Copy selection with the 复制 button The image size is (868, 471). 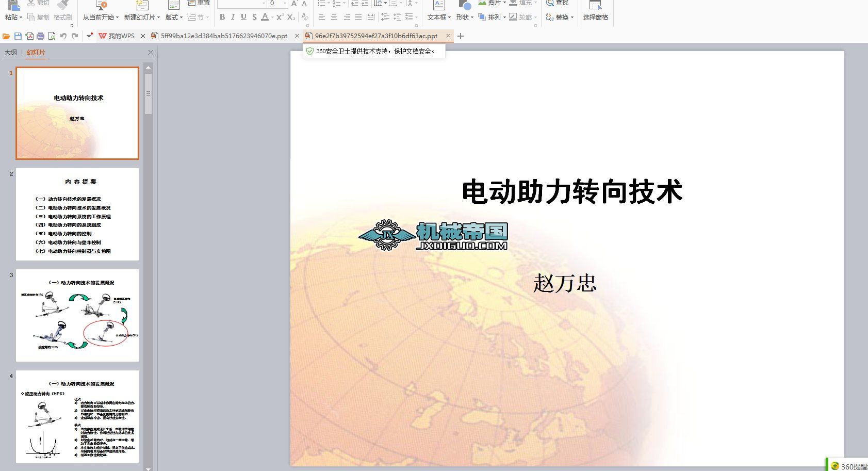39,17
